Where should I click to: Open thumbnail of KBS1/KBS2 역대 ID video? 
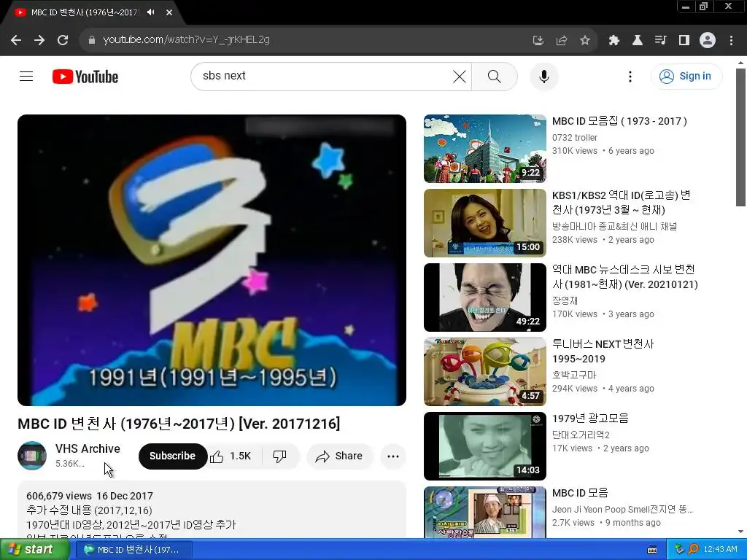pyautogui.click(x=485, y=223)
